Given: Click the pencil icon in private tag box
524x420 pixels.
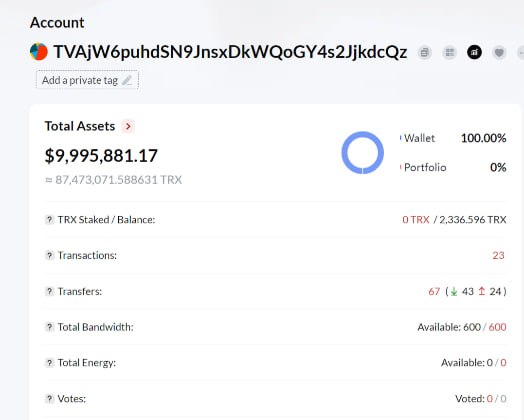Looking at the screenshot, I should click(x=127, y=81).
